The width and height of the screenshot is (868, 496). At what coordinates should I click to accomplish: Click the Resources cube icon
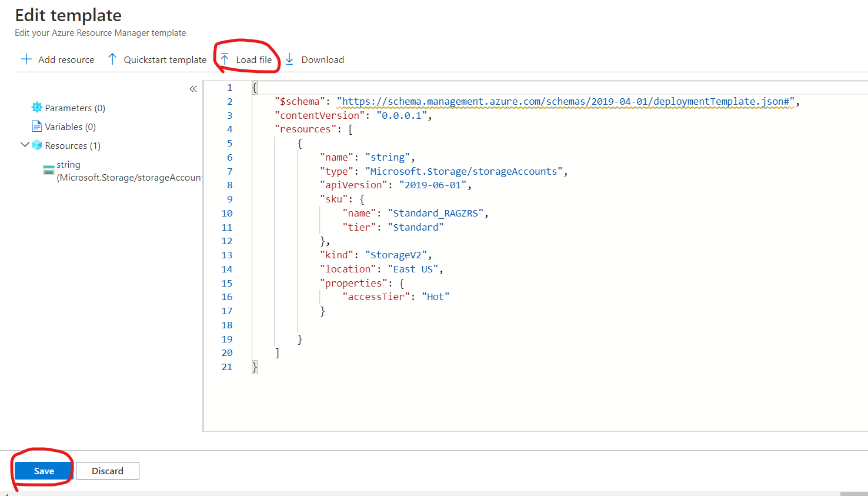click(37, 145)
